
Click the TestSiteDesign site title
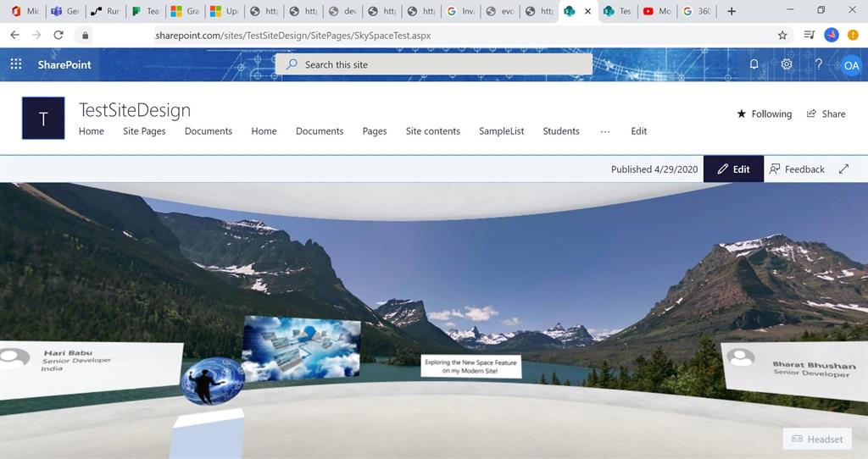(135, 110)
